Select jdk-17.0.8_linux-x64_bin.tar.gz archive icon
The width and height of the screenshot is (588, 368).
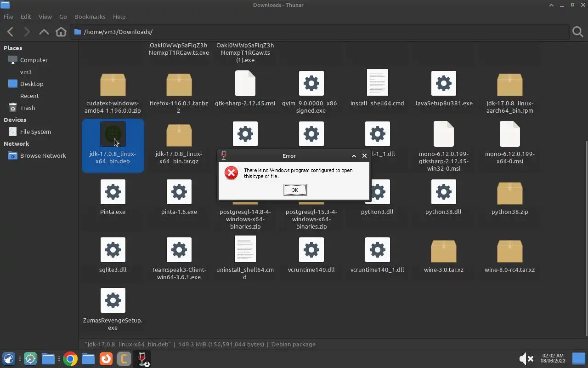pos(179,135)
